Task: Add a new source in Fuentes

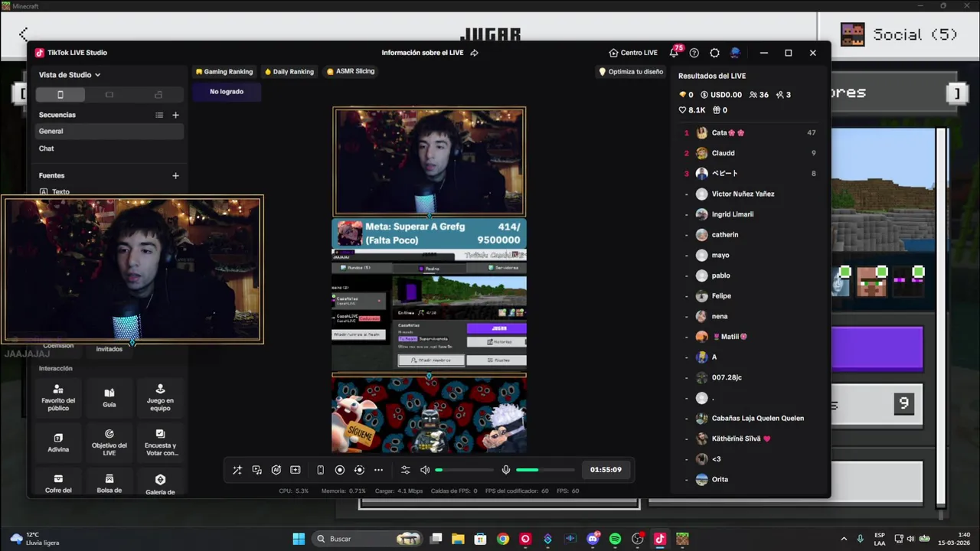Action: [175, 175]
